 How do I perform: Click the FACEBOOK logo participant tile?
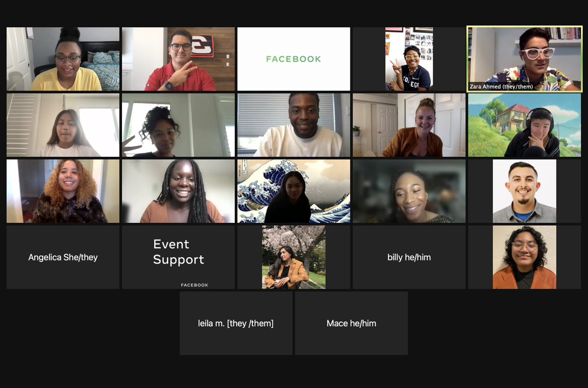pyautogui.click(x=294, y=59)
